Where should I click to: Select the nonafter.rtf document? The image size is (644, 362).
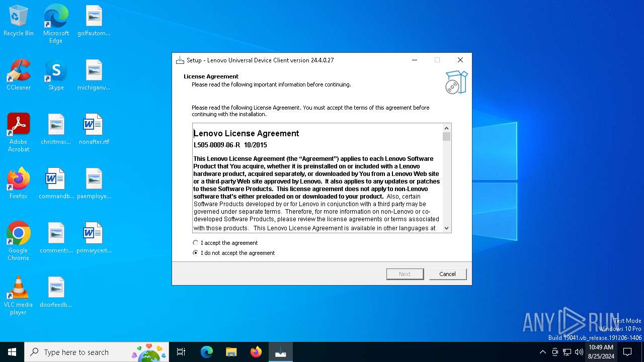coord(94,130)
